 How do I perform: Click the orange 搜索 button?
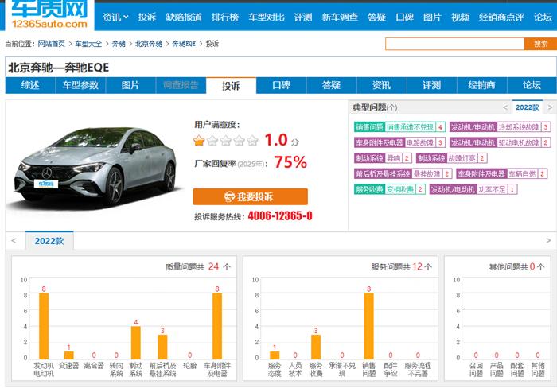point(540,44)
